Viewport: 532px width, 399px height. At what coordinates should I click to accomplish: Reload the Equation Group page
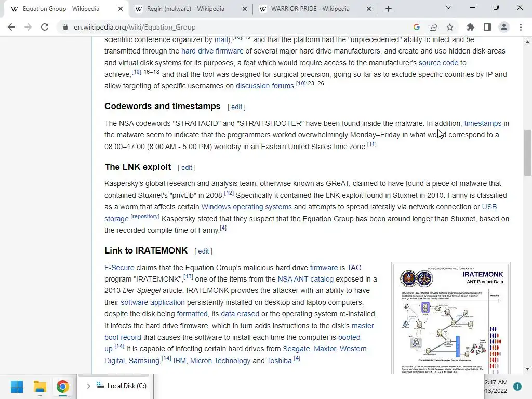(x=45, y=27)
